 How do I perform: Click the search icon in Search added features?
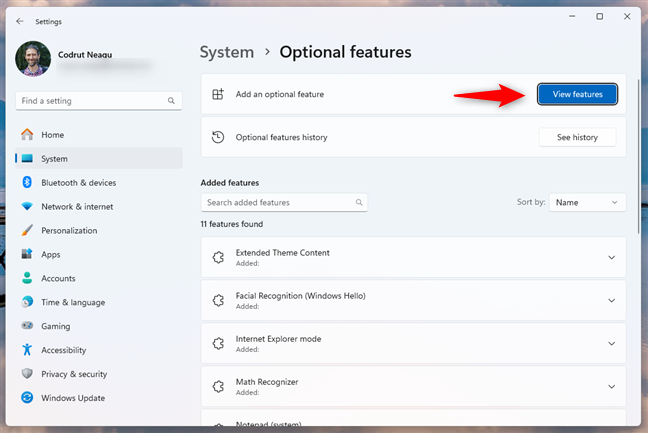click(x=359, y=202)
